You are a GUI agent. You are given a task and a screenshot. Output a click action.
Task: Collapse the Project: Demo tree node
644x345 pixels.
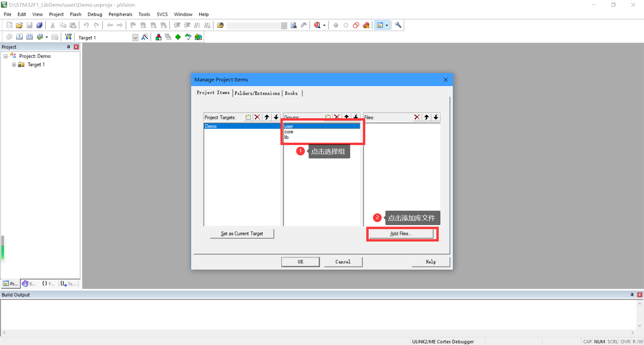click(x=6, y=56)
